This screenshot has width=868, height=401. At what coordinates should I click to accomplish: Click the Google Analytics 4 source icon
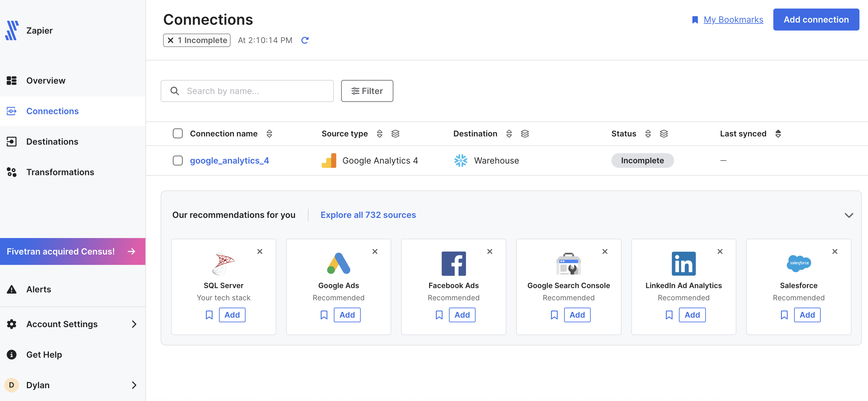pos(329,161)
